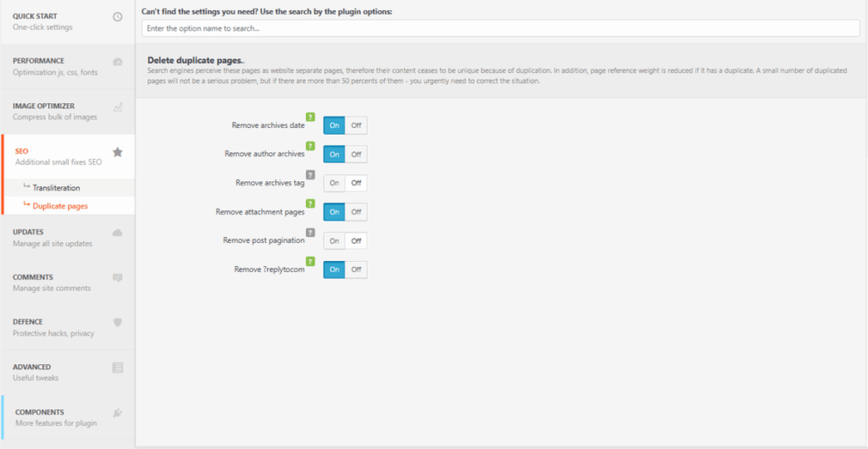Click the speech bubble icon beside Comments
The width and height of the screenshot is (868, 449).
(118, 277)
